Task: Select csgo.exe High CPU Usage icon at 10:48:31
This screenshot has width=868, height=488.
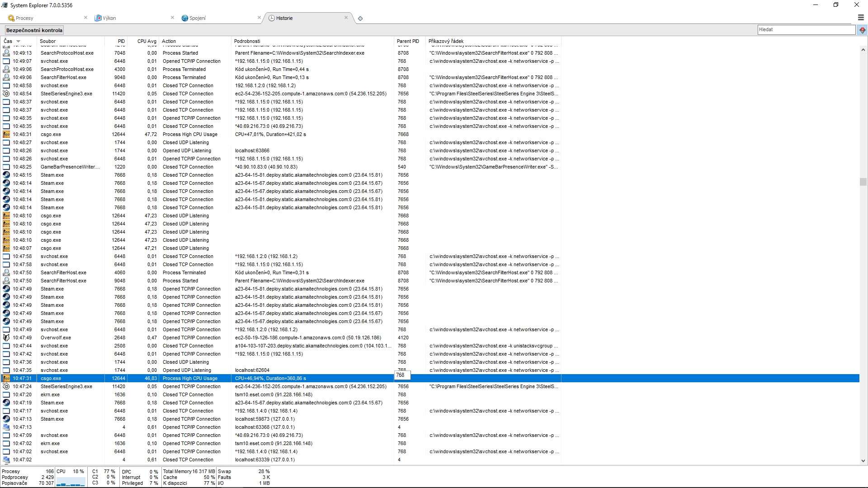Action: tap(6, 134)
